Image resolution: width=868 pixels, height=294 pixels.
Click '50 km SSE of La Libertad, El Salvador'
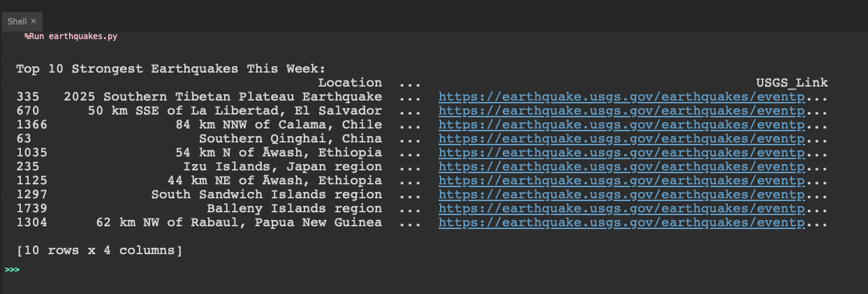(235, 110)
